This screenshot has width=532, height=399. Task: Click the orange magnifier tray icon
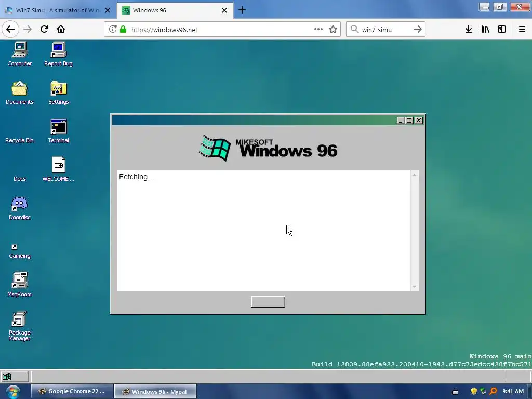point(494,391)
